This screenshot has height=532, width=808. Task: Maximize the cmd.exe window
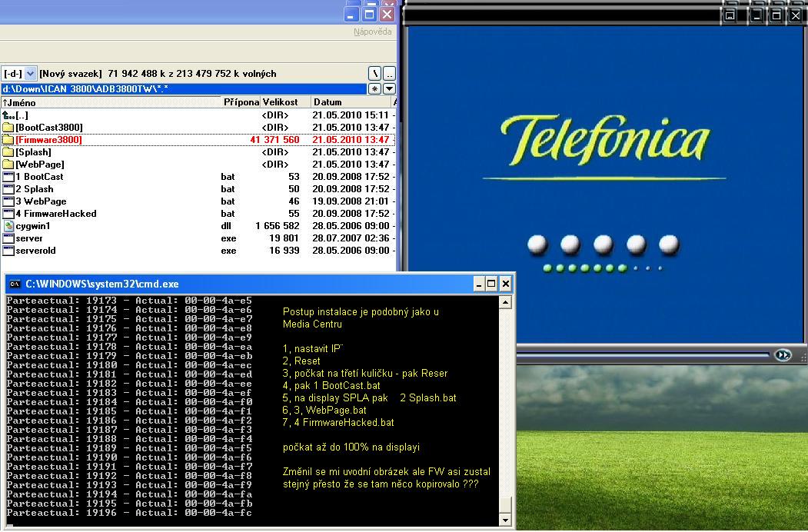pyautogui.click(x=491, y=284)
